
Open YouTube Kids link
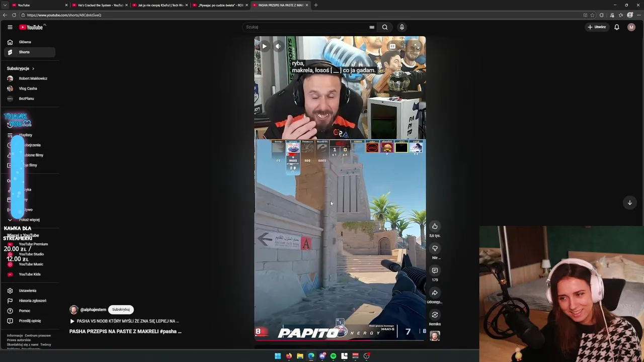coord(30,275)
